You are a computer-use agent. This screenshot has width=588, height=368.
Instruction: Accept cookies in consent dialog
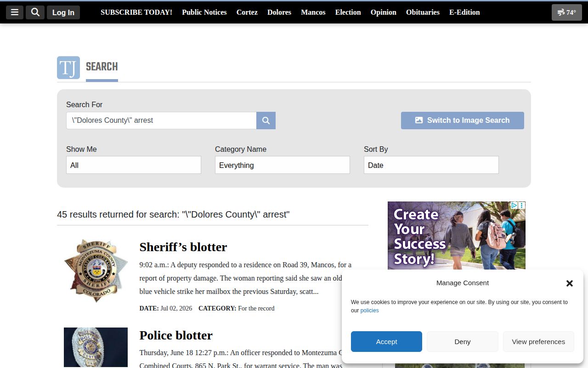pos(386,342)
